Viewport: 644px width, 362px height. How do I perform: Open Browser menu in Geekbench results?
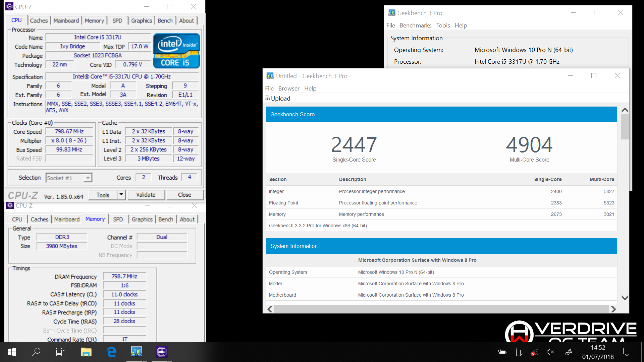[x=289, y=88]
